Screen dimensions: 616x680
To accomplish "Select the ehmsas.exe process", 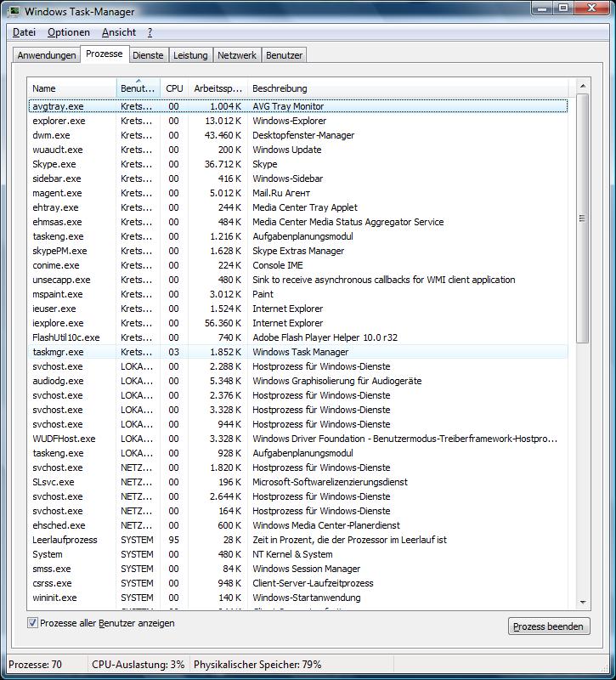I will (298, 222).
